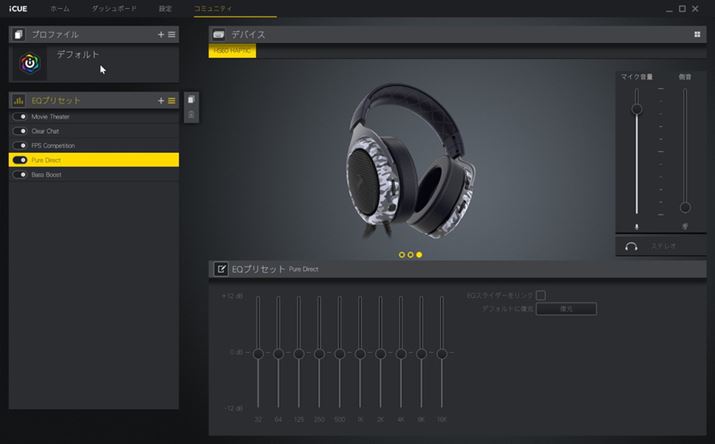Click the headphone stereo mode icon
Image resolution: width=715 pixels, height=444 pixels.
coord(631,245)
